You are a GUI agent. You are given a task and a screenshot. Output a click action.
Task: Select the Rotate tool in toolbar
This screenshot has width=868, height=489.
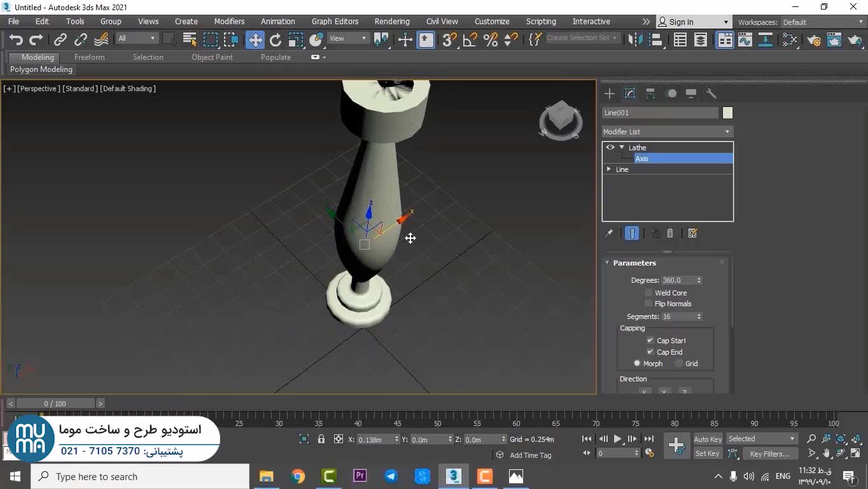(276, 40)
